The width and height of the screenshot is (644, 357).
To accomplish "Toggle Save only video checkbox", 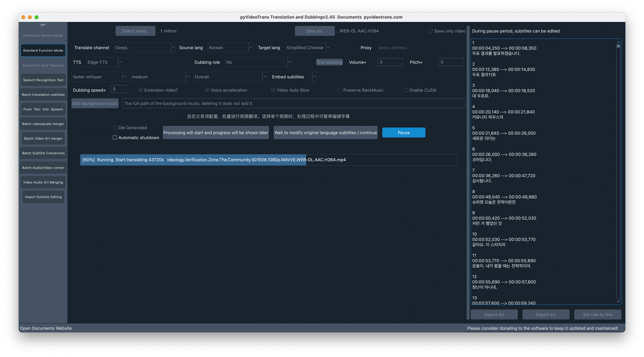I will pyautogui.click(x=431, y=31).
